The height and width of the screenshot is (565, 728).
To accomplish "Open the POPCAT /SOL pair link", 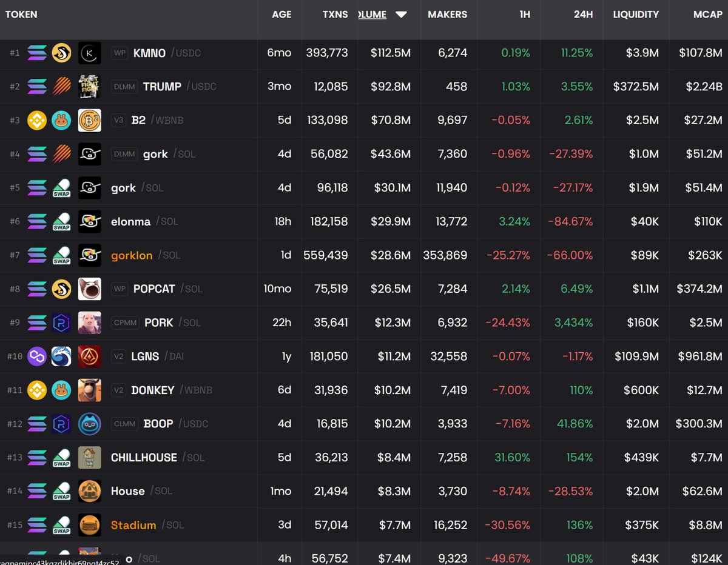I will [168, 289].
